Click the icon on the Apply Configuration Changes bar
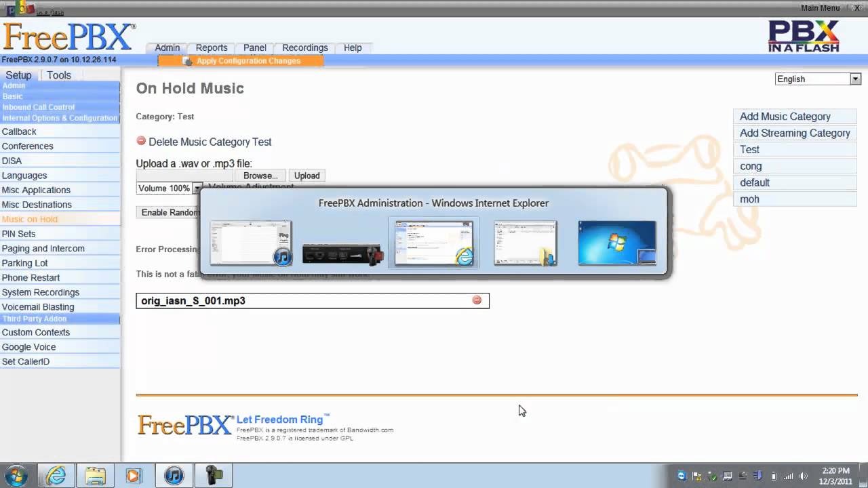The width and height of the screenshot is (868, 488). 188,61
